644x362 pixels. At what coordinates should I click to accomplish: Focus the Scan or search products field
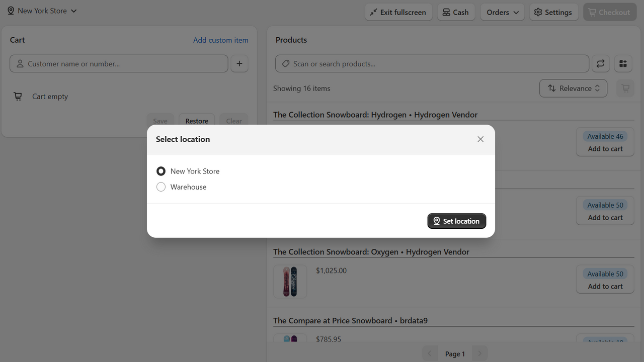[x=432, y=64]
